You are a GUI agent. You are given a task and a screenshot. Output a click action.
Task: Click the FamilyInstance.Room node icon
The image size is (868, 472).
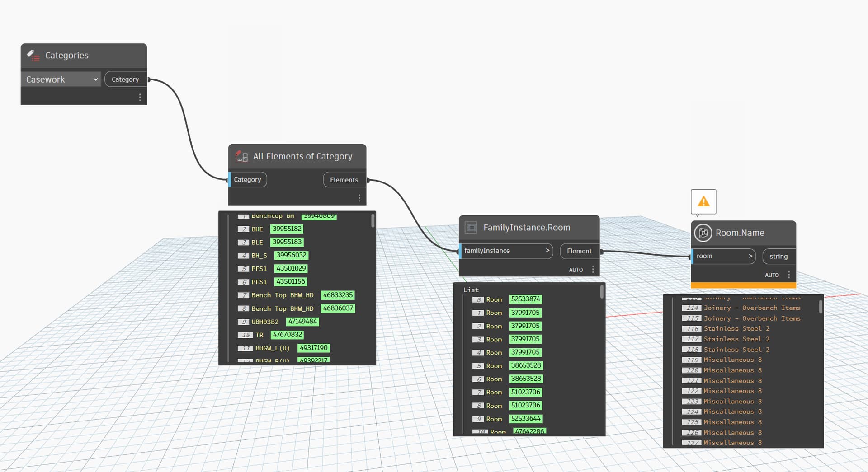point(472,227)
